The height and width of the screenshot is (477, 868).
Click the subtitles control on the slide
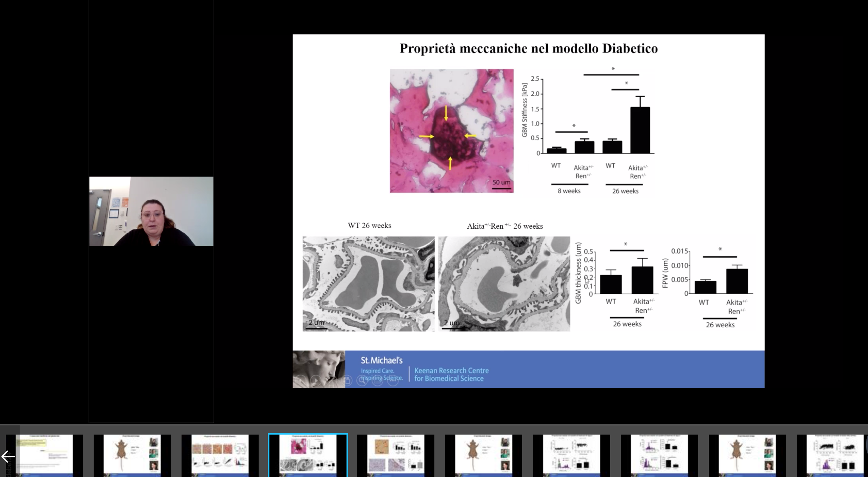(377, 381)
